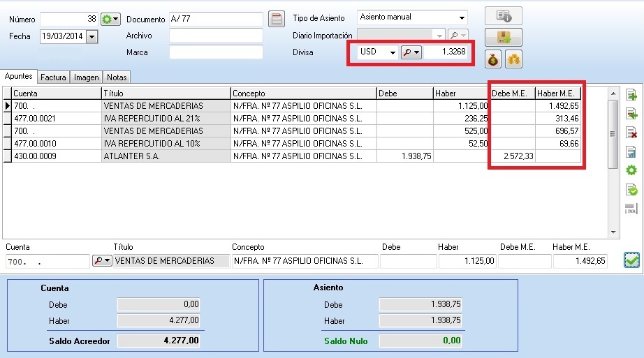This screenshot has height=358, width=644.
Task: Open the Fecha date picker dropdown
Action: click(92, 36)
